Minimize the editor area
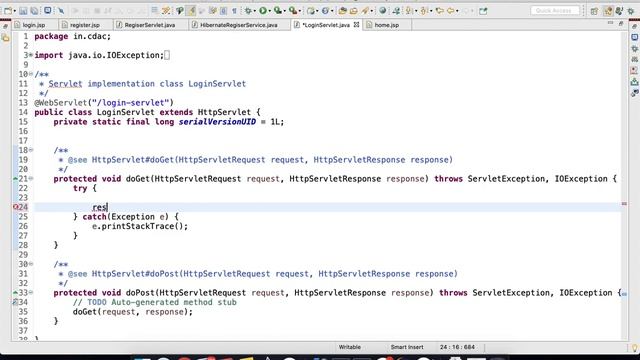640x360 pixels. [610, 23]
